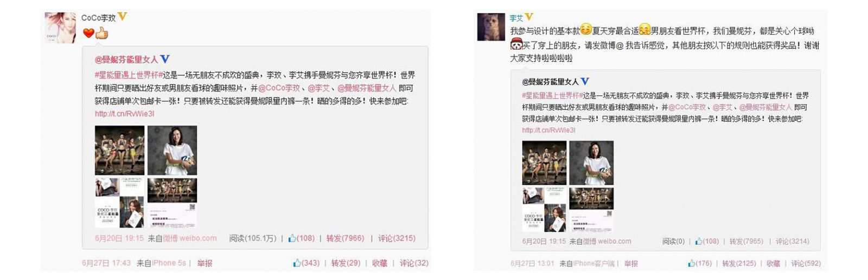
Task: Click 转发(7966) in left quoted post
Action: pyautogui.click(x=345, y=238)
